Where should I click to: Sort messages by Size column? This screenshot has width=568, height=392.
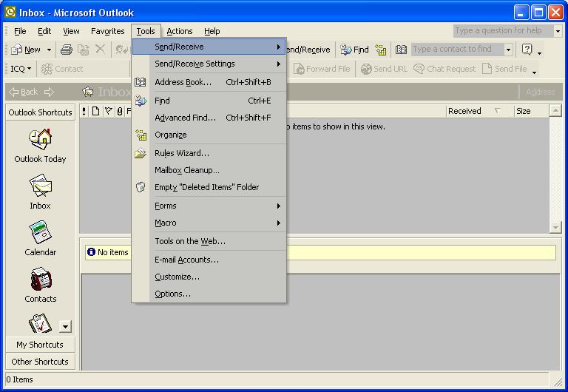pyautogui.click(x=532, y=111)
